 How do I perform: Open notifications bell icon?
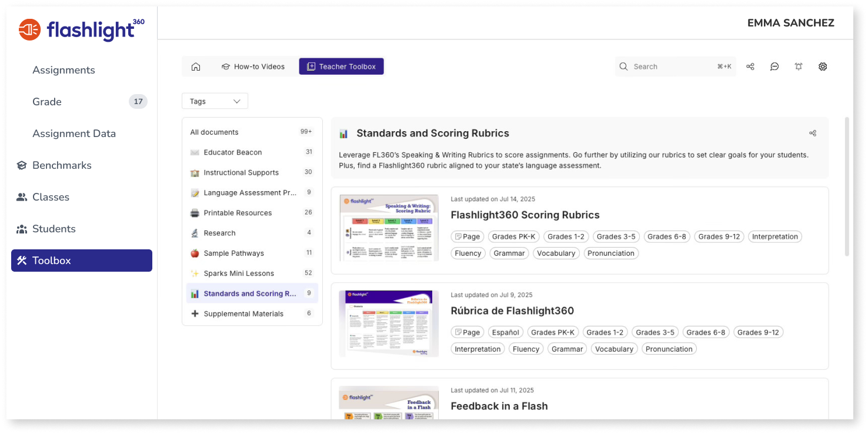coord(799,66)
